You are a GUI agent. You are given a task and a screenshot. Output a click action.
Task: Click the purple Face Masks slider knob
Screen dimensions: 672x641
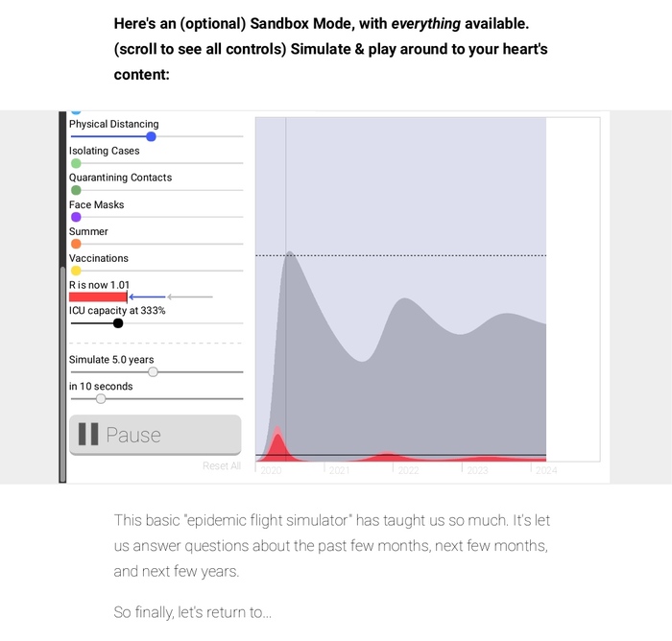[76, 217]
